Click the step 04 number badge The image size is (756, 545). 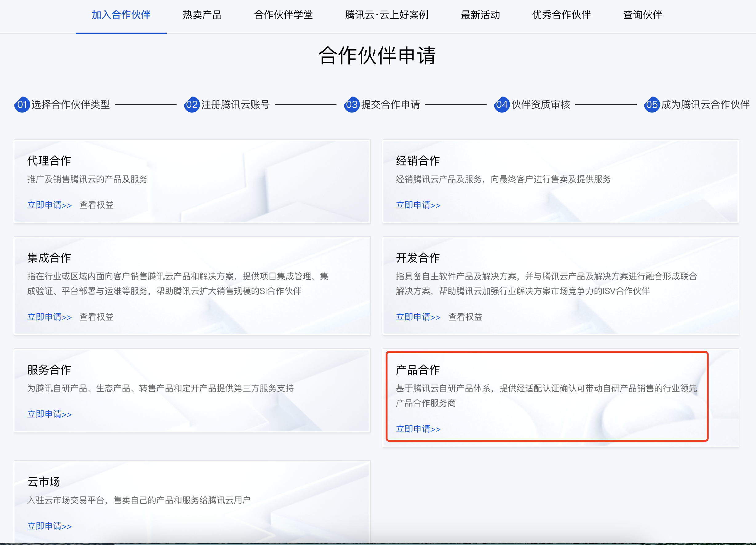[502, 105]
